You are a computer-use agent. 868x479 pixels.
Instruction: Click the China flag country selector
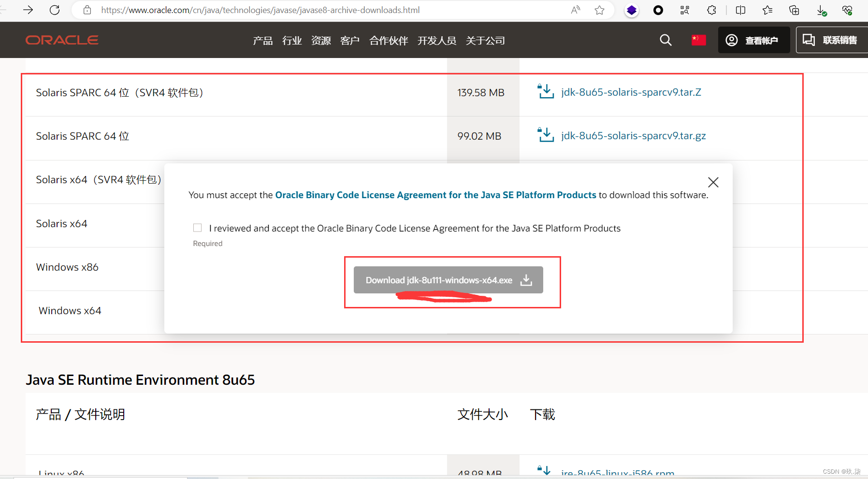tap(698, 40)
